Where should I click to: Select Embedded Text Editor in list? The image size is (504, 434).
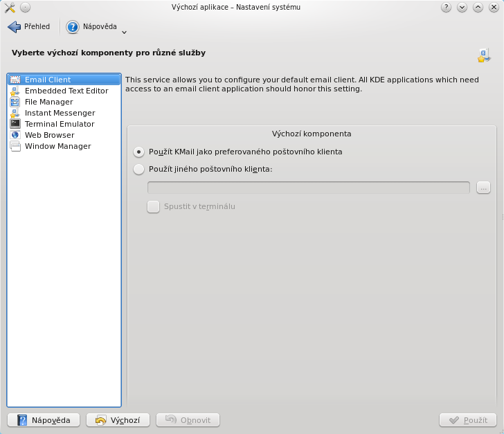pos(66,91)
